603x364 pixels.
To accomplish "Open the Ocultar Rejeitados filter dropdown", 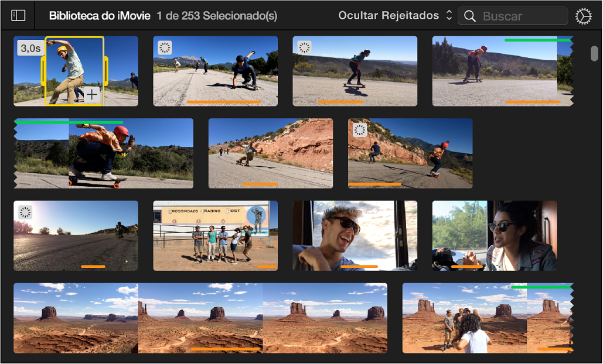I will [389, 16].
